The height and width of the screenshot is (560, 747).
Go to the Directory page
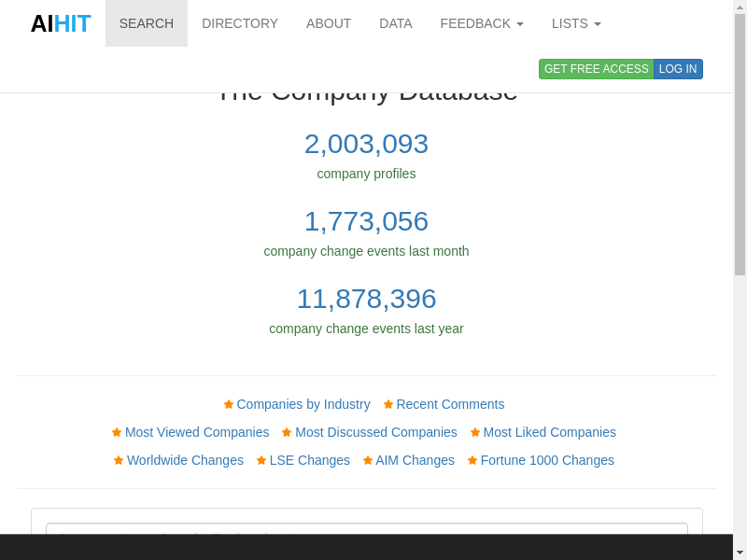coord(240,23)
